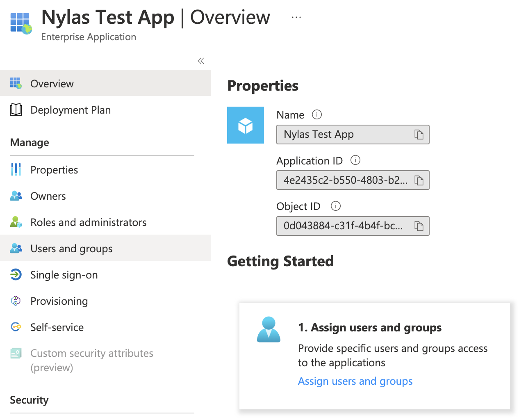The height and width of the screenshot is (420, 519).
Task: Click the Deployment Plan book icon
Action: [x=16, y=110]
